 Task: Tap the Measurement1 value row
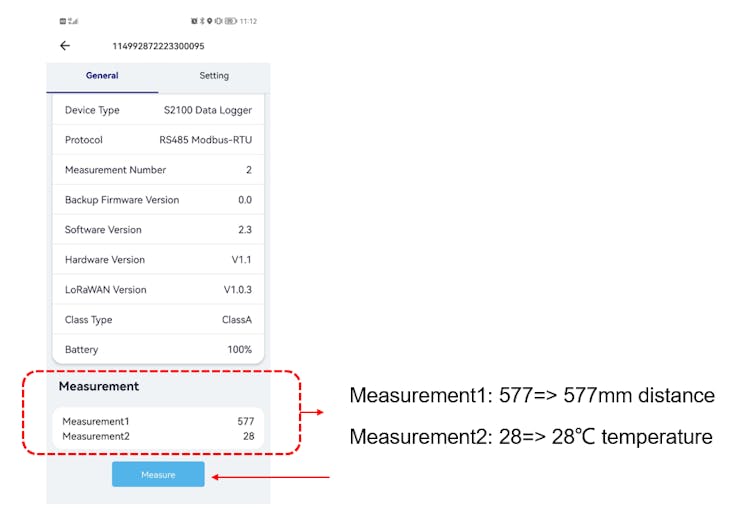158,422
